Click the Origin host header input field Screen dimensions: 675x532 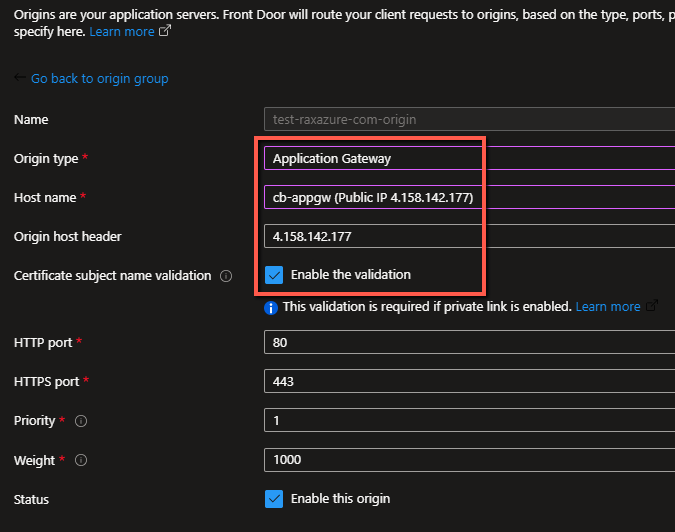click(469, 236)
